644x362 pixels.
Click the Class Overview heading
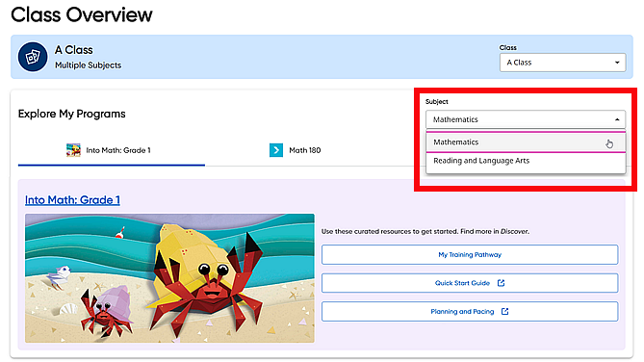(81, 14)
